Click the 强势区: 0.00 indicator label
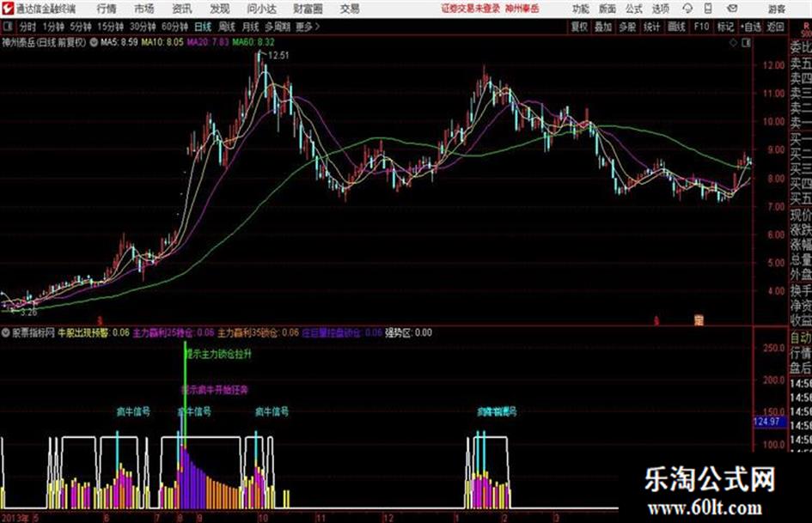 [x=408, y=333]
